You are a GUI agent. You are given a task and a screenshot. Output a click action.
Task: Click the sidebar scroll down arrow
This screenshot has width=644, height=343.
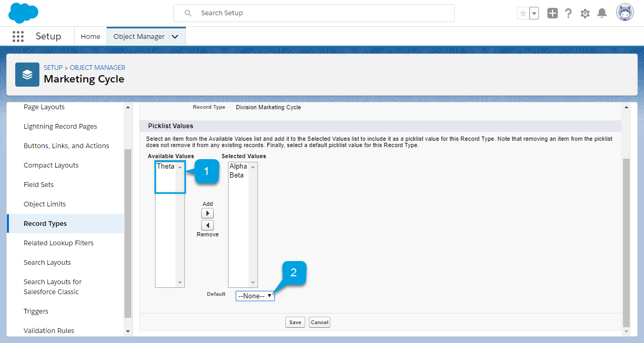click(128, 331)
